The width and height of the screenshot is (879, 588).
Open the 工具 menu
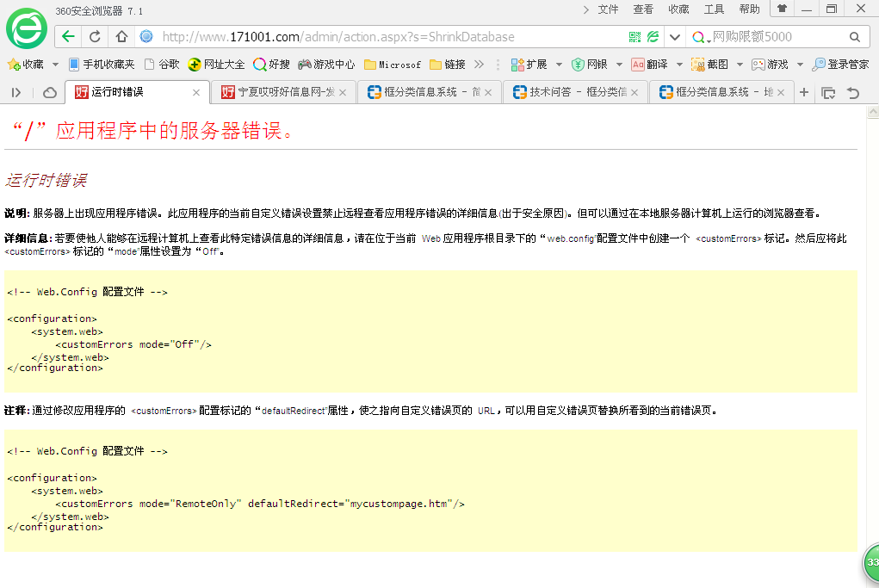pos(714,9)
